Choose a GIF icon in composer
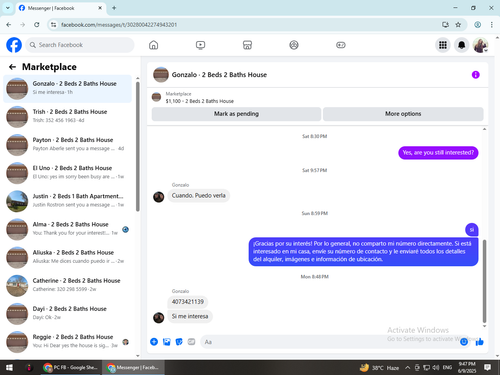The width and height of the screenshot is (500, 375). (191, 342)
